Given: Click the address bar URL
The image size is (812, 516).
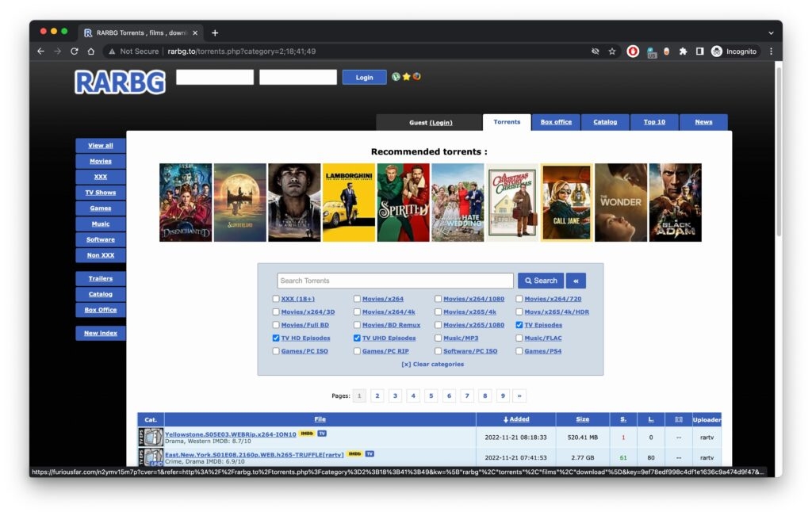Looking at the screenshot, I should [x=241, y=52].
